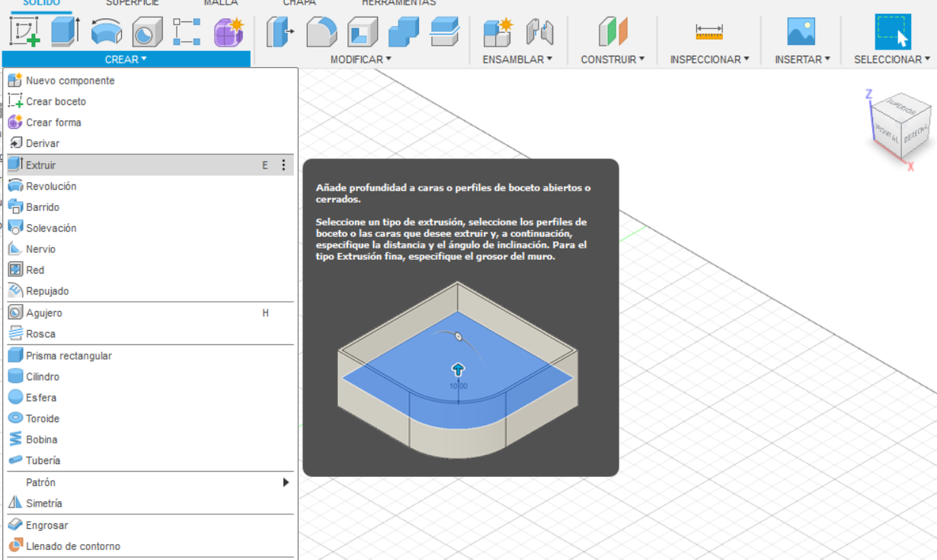The image size is (937, 560).
Task: Open the ENSAMBLAR dropdown
Action: [x=517, y=59]
